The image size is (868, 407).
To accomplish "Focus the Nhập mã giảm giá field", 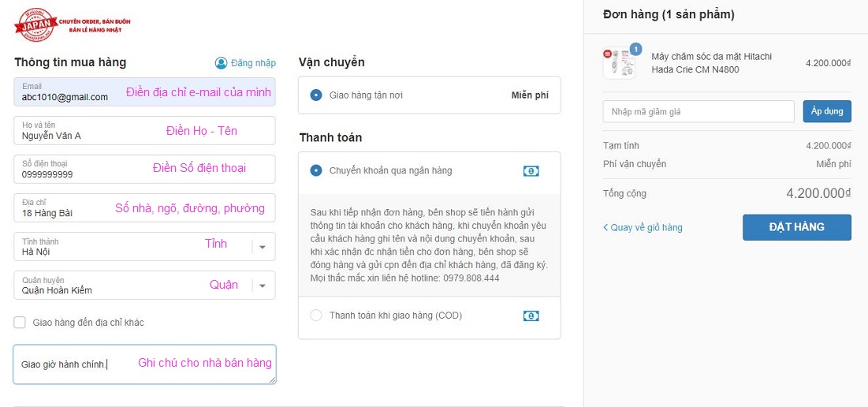I will 698,112.
